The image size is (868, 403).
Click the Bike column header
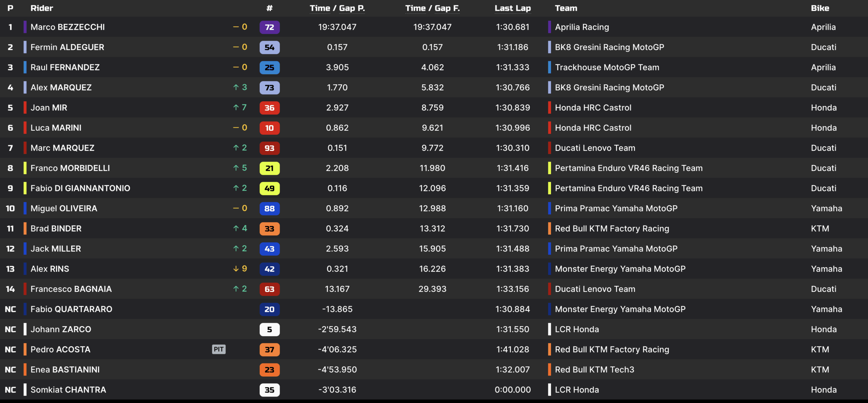(x=820, y=8)
